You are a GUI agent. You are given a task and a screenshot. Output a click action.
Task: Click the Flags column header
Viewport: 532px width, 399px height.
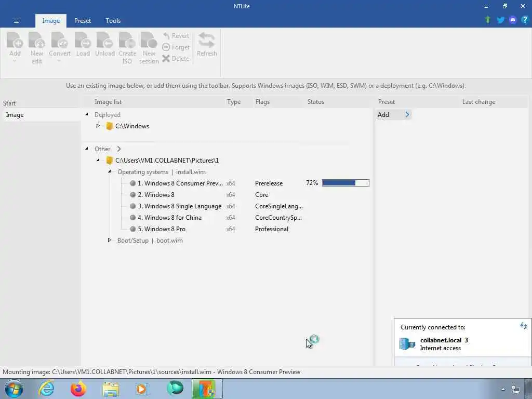coord(262,102)
